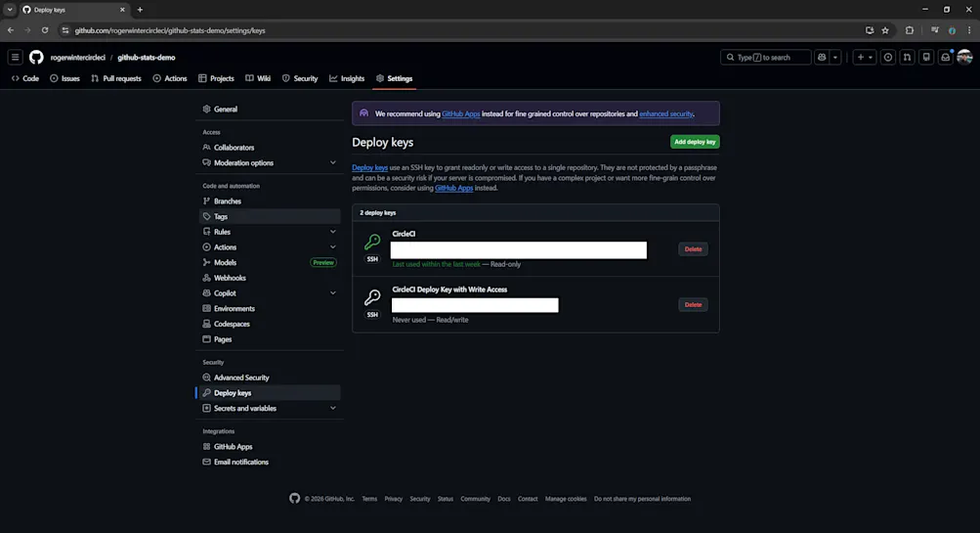This screenshot has width=980, height=533.
Task: Open the footer Manage cookies link
Action: coord(566,499)
